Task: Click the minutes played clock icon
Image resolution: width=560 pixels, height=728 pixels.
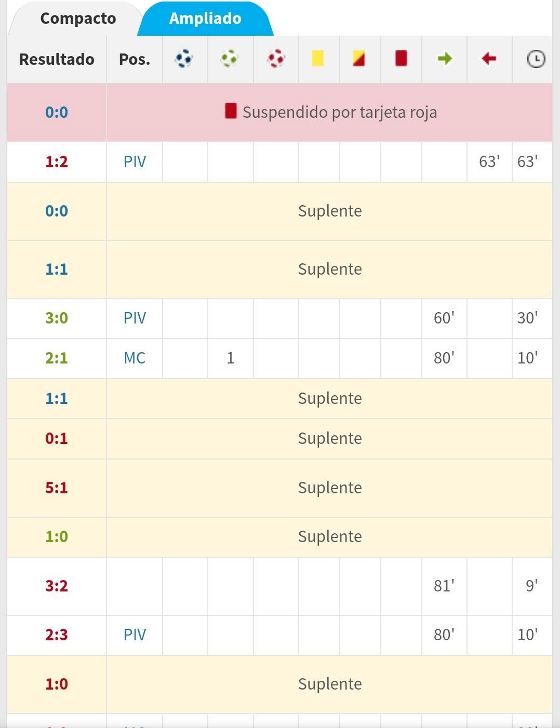Action: 536,59
